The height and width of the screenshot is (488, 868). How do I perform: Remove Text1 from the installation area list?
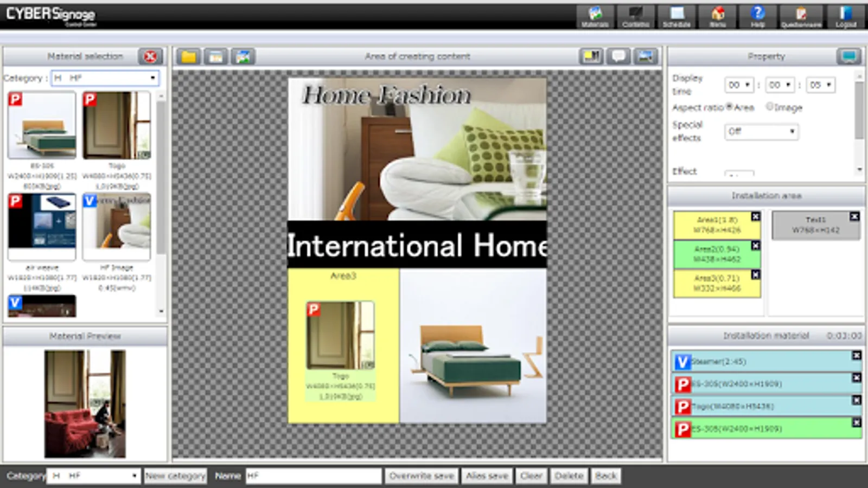pyautogui.click(x=854, y=217)
